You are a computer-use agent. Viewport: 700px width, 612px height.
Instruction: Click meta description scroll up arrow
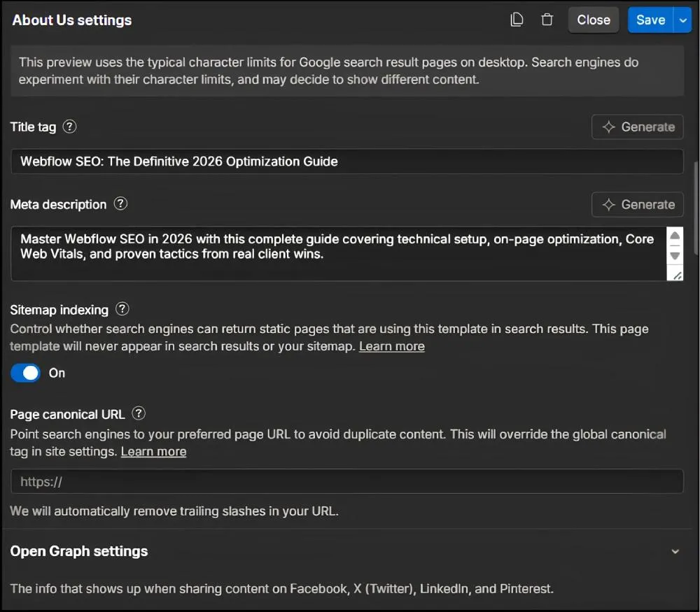pos(675,236)
